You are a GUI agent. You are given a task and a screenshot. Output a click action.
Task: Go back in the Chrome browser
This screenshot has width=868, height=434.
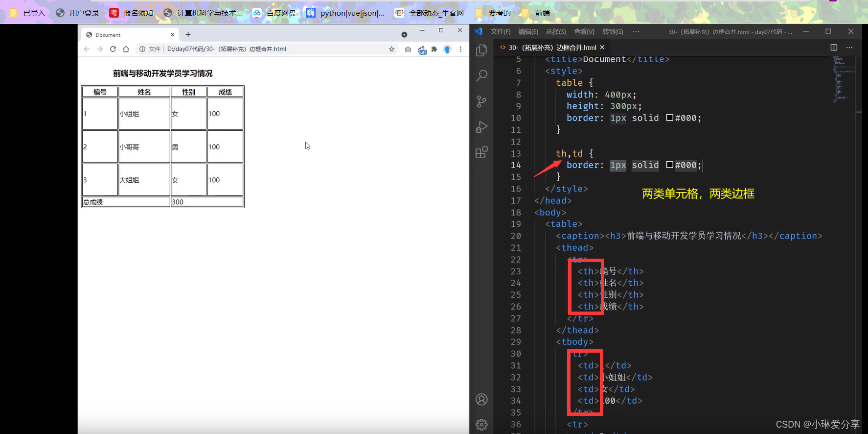point(87,49)
